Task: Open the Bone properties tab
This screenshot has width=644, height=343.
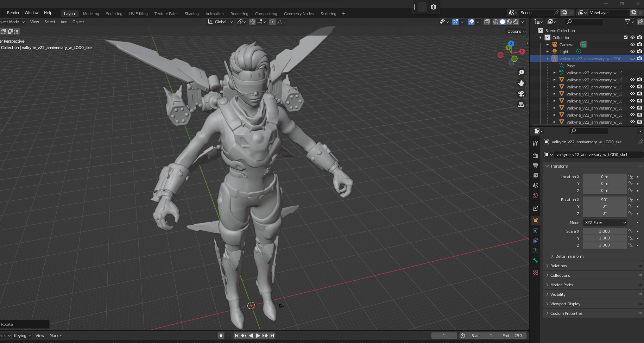Action: point(535,260)
